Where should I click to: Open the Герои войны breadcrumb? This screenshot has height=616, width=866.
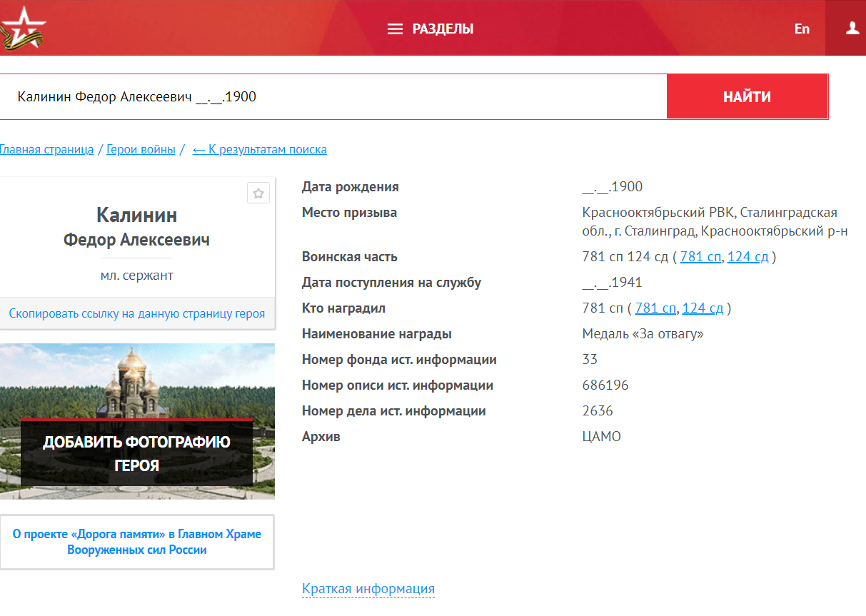(141, 149)
